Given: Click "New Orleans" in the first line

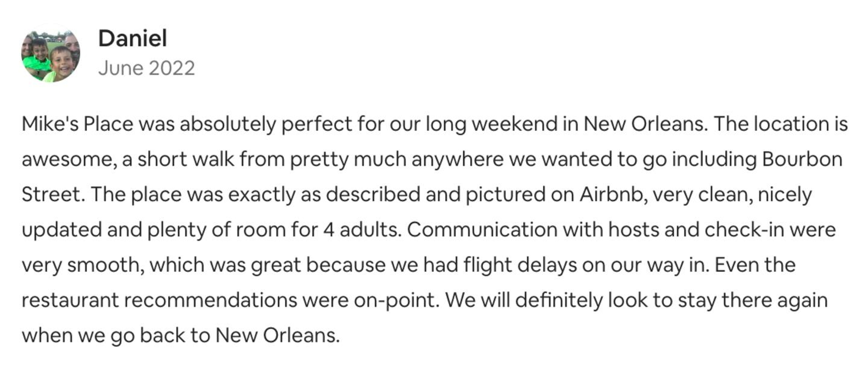Looking at the screenshot, I should click(x=645, y=124).
